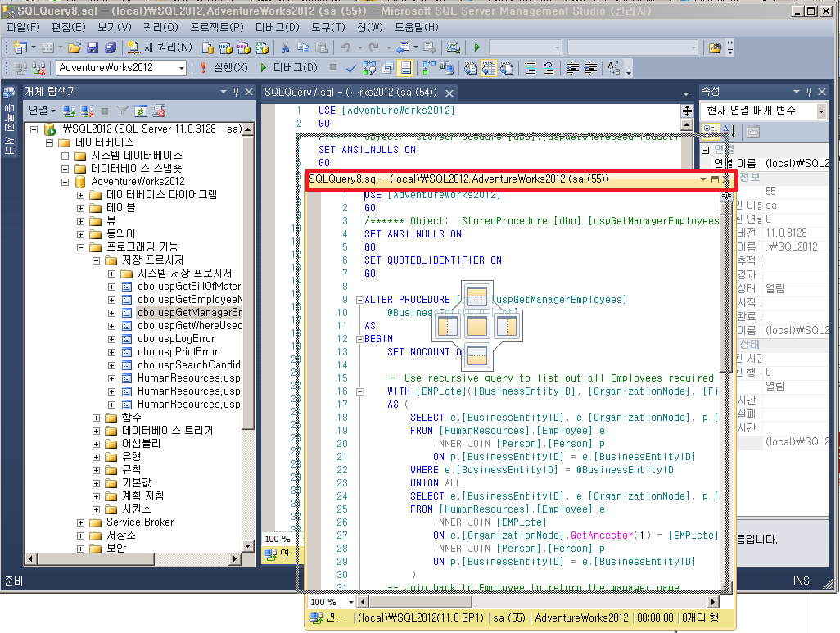
Task: Parse the query with the blue checkmark
Action: (351, 67)
